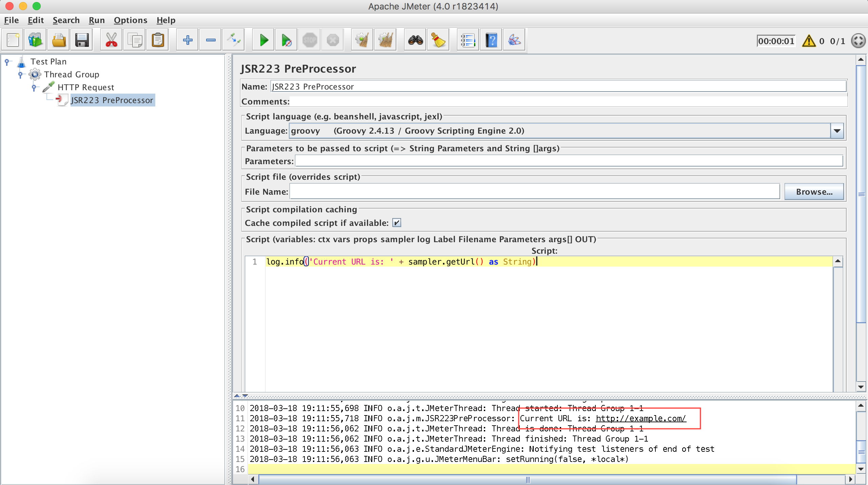The image size is (868, 485).
Task: Click the Parameters input field
Action: (569, 161)
